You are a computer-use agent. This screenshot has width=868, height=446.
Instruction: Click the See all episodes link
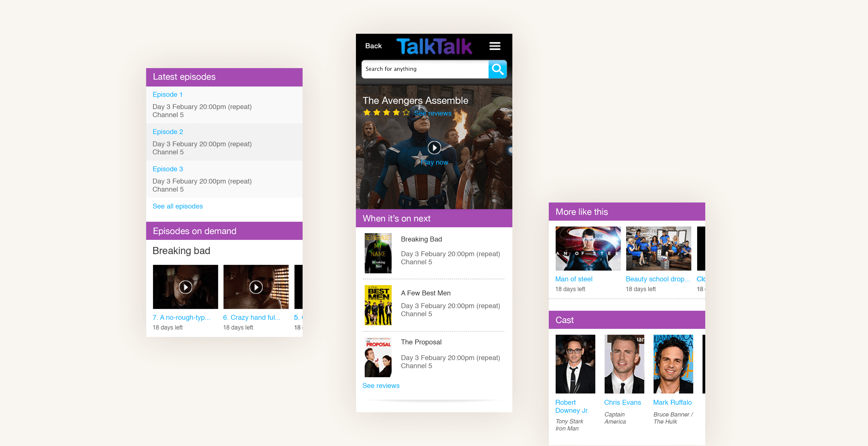pyautogui.click(x=177, y=206)
